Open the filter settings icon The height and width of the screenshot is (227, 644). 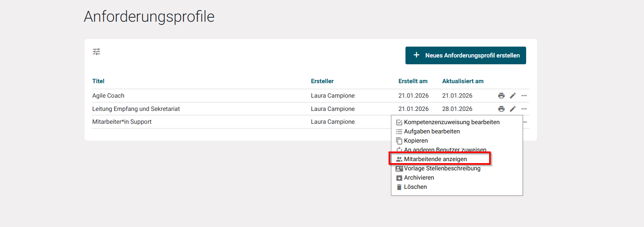point(97,52)
